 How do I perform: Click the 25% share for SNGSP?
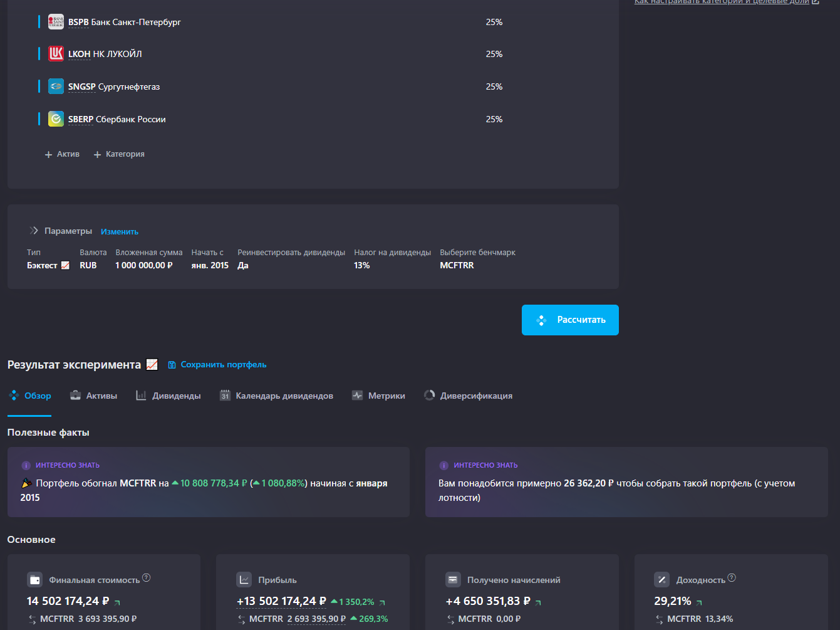494,87
